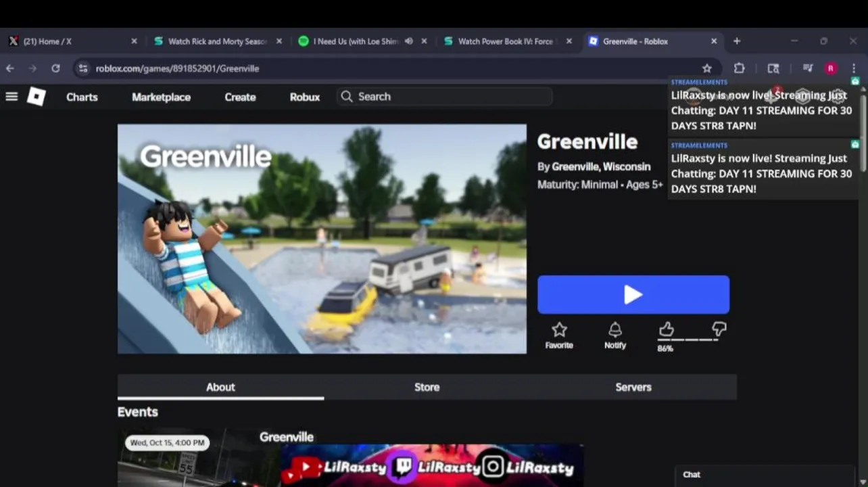The width and height of the screenshot is (868, 487).
Task: Mute audio on the I Need Us tab
Action: pos(408,41)
